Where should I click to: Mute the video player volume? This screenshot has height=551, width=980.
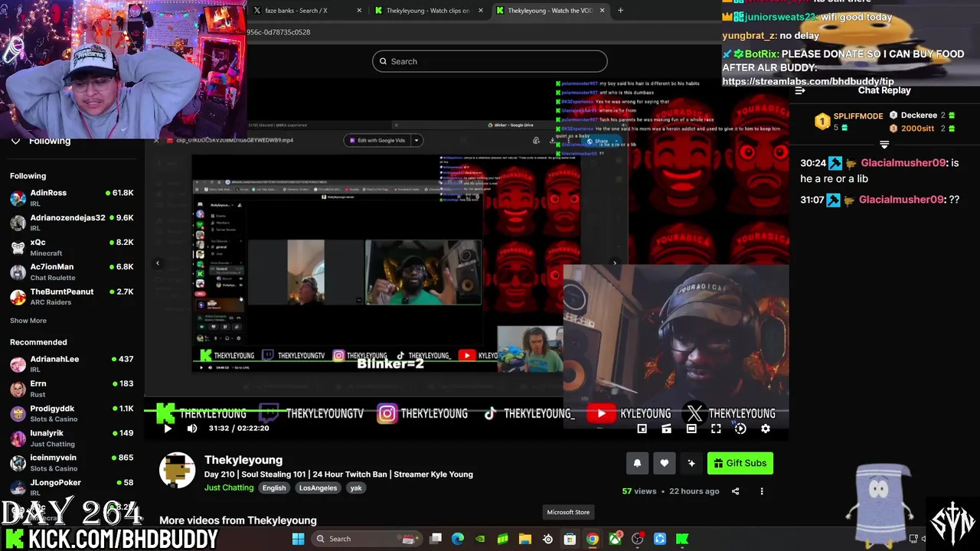click(192, 429)
